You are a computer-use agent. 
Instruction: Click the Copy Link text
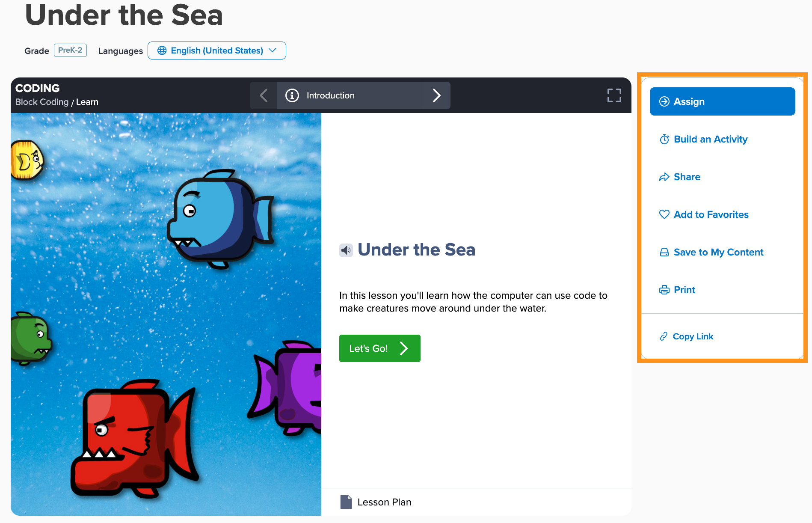click(x=693, y=336)
